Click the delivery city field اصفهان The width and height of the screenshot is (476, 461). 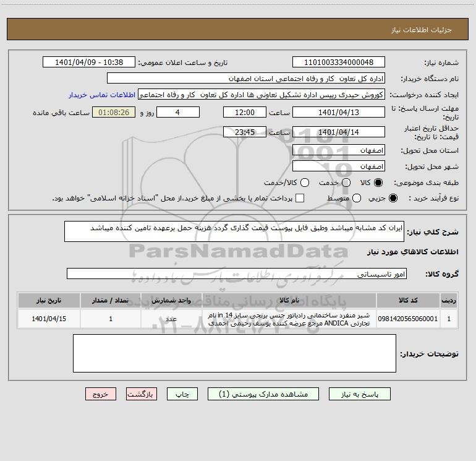[x=339, y=166]
